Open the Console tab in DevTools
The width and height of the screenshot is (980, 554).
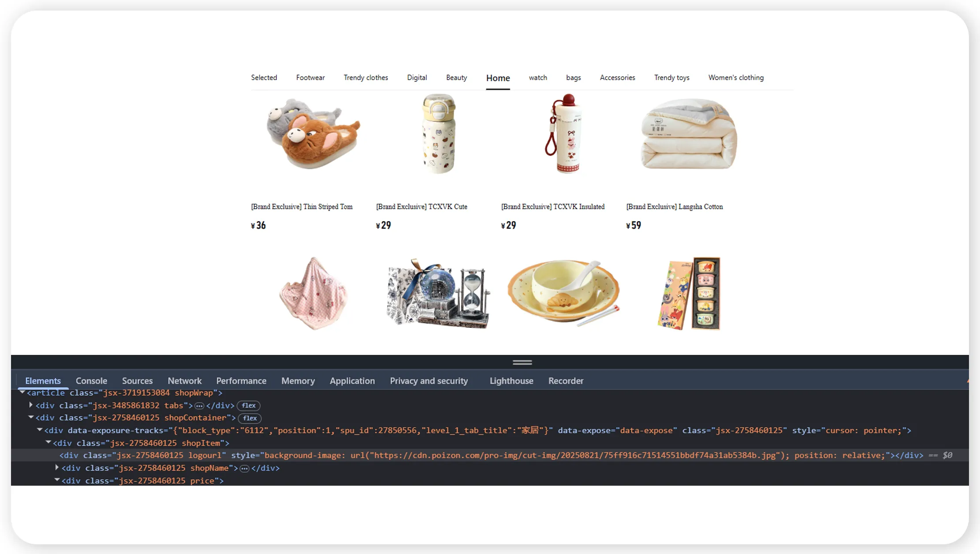[x=91, y=381]
